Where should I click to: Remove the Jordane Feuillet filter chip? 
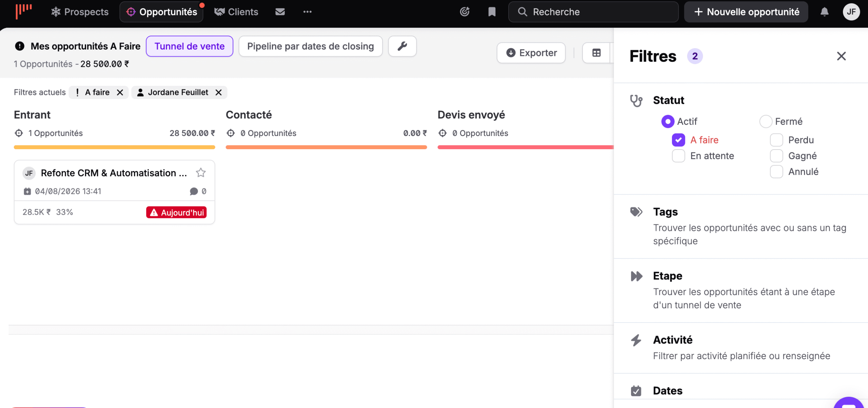(x=219, y=92)
